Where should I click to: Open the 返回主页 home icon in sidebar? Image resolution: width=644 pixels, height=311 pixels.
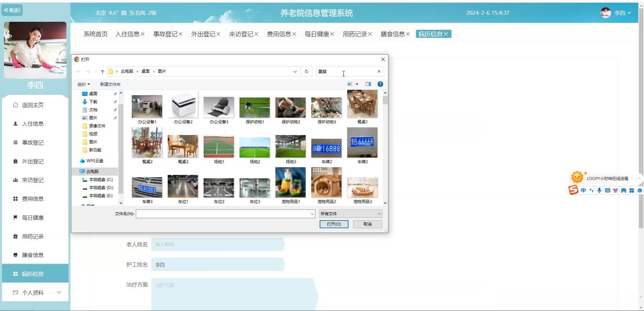15,105
